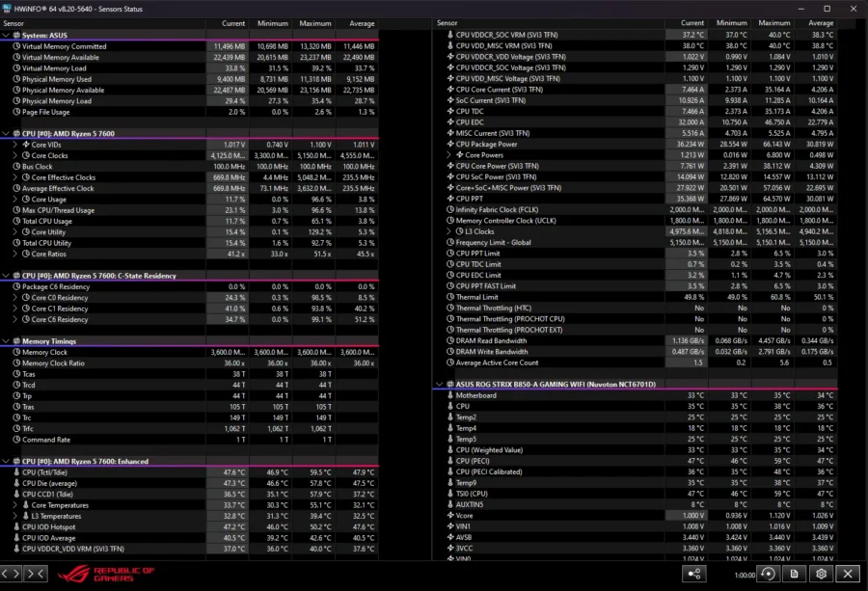Click Minimum column header in right panel
868x591 pixels.
(730, 23)
